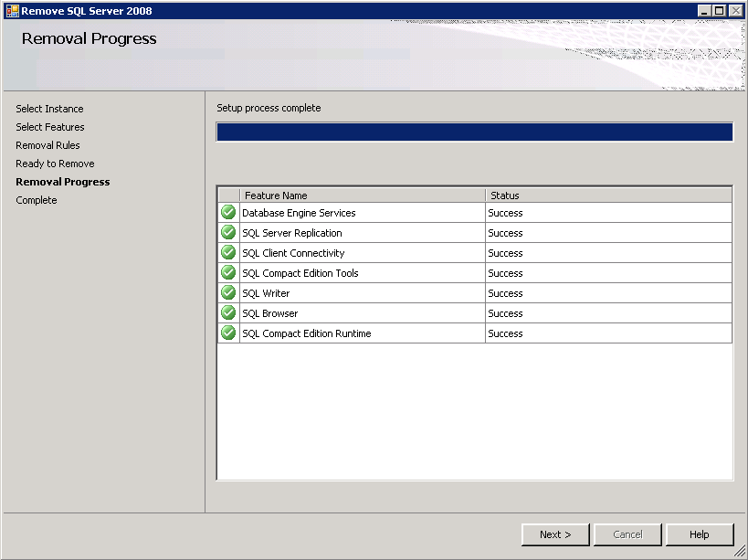The height and width of the screenshot is (560, 748).
Task: Maximize the Remove SQL Server 2008 window
Action: [720, 10]
